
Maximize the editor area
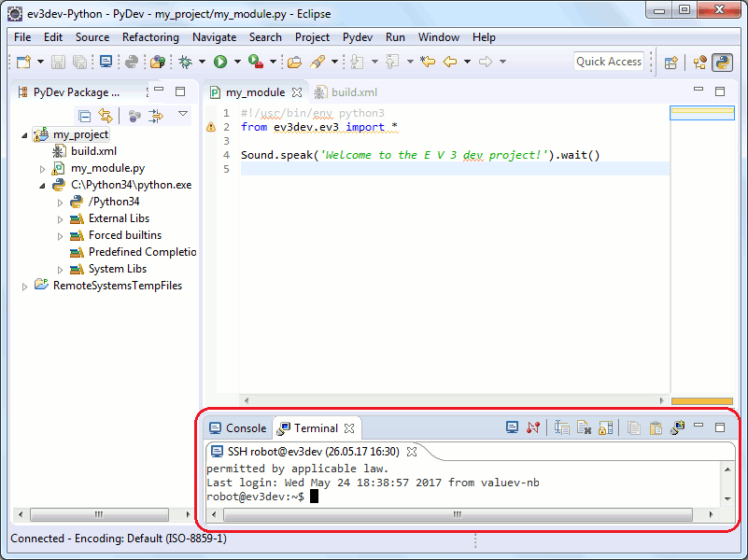pos(720,91)
